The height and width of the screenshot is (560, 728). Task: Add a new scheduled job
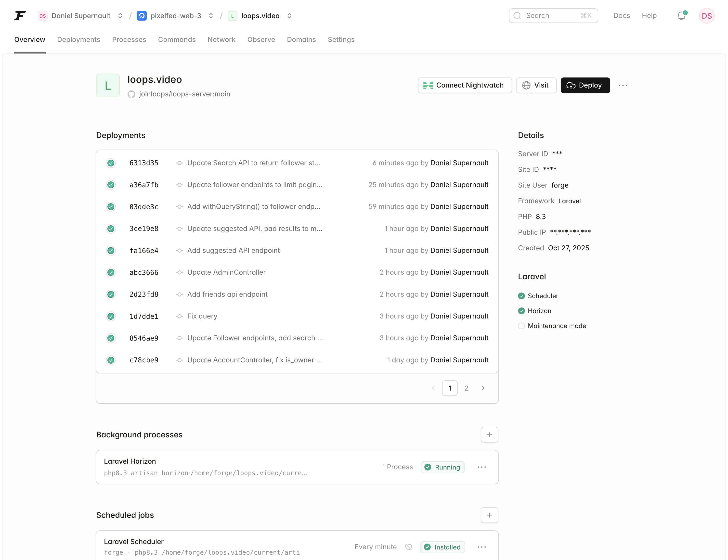pyautogui.click(x=489, y=515)
